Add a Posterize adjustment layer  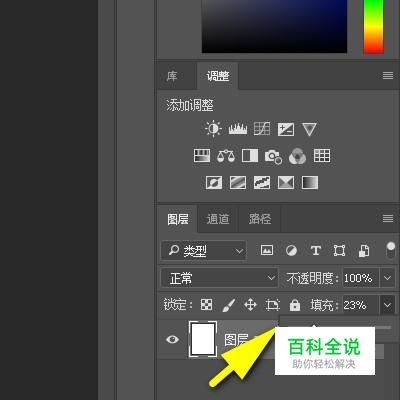[238, 183]
